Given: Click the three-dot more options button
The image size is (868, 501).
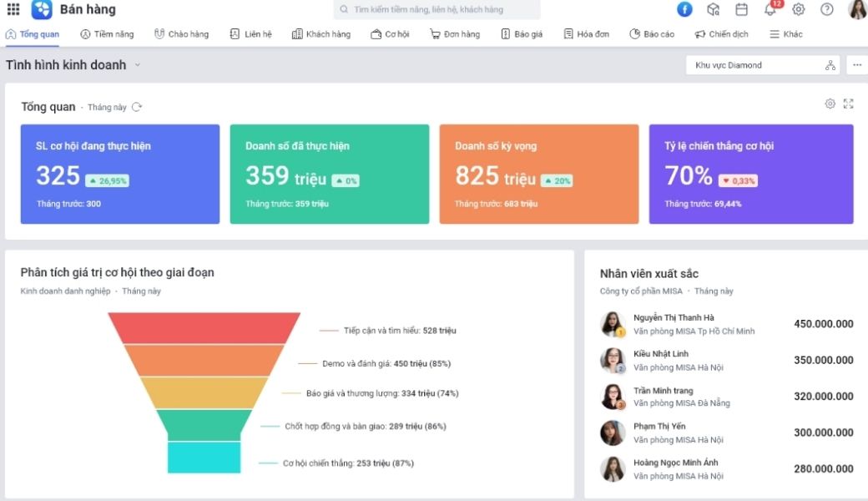Looking at the screenshot, I should pyautogui.click(x=857, y=65).
